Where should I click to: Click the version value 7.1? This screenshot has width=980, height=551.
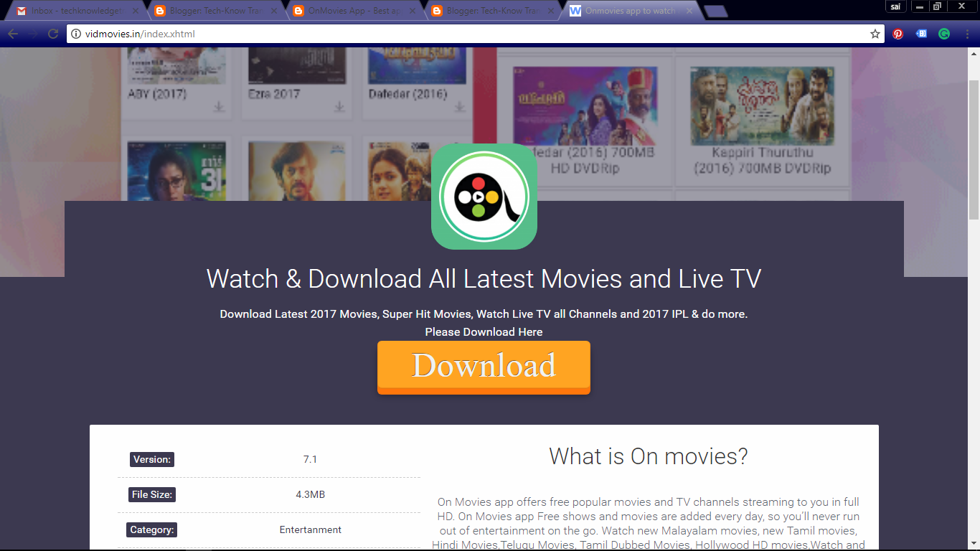310,459
